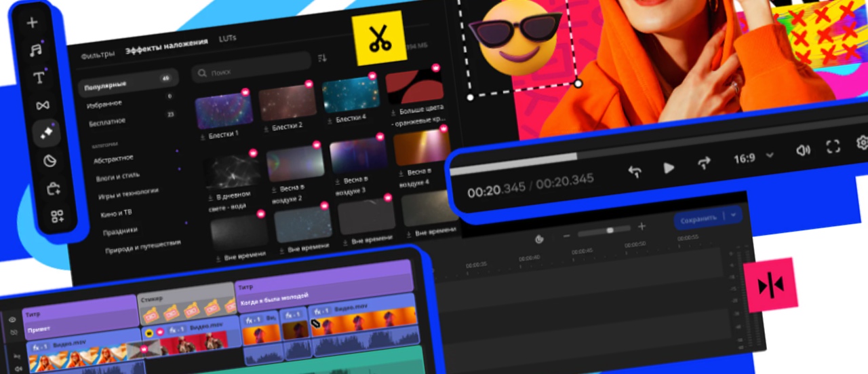Screen dimensions: 868x374
Task: Click the timeline zoom out minus icon
Action: click(567, 236)
